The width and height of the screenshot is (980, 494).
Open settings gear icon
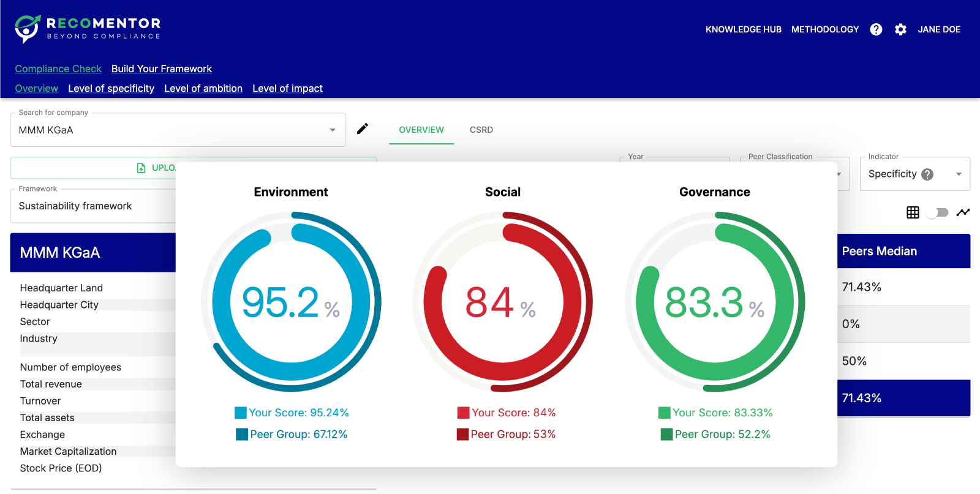900,29
